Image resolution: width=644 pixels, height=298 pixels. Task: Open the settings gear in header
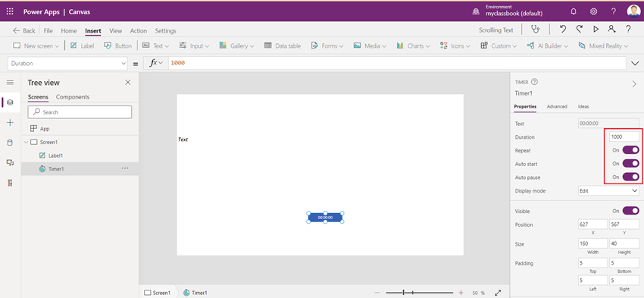coord(593,11)
